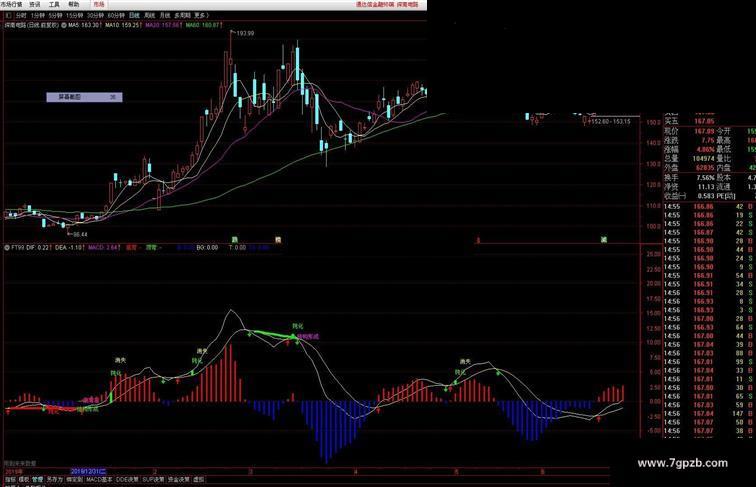Click the purple MACD: 2.64 label
The width and height of the screenshot is (756, 487).
click(103, 247)
